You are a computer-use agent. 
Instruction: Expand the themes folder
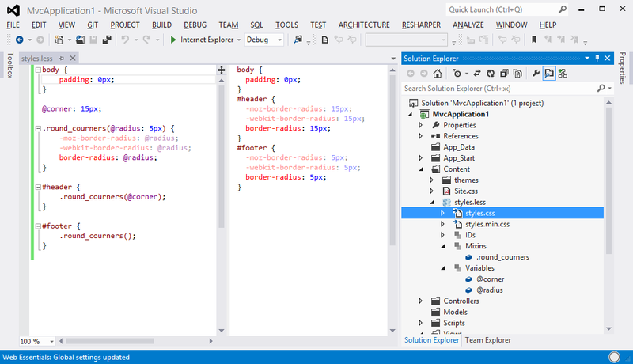pos(431,180)
